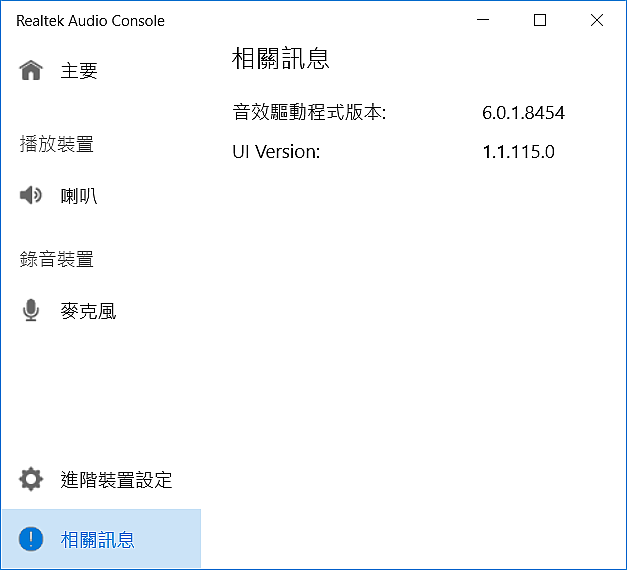Image resolution: width=627 pixels, height=570 pixels.
Task: Click the blue exclamation info icon
Action: tap(31, 539)
